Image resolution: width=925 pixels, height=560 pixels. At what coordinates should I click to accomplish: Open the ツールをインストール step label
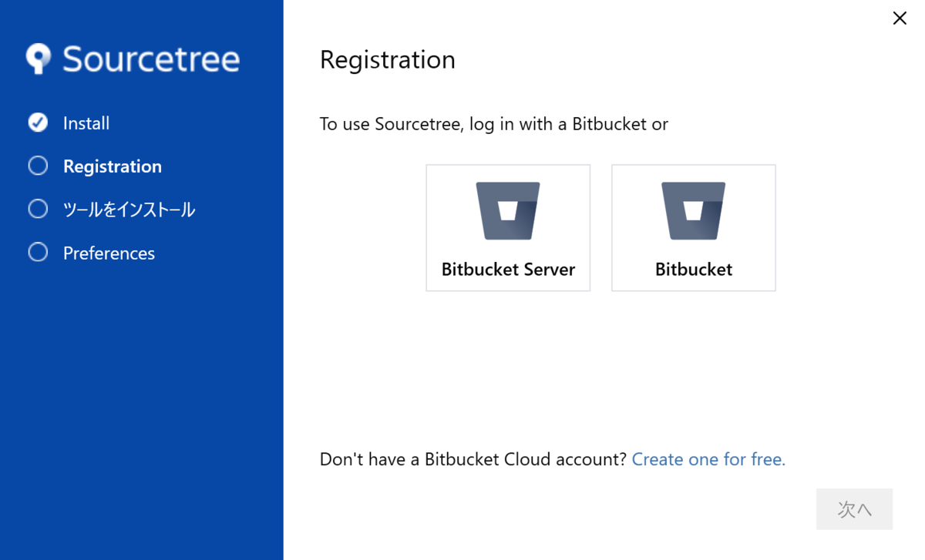[129, 210]
